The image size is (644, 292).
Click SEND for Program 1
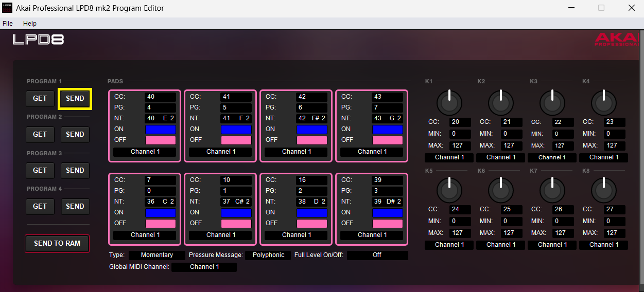tap(75, 99)
